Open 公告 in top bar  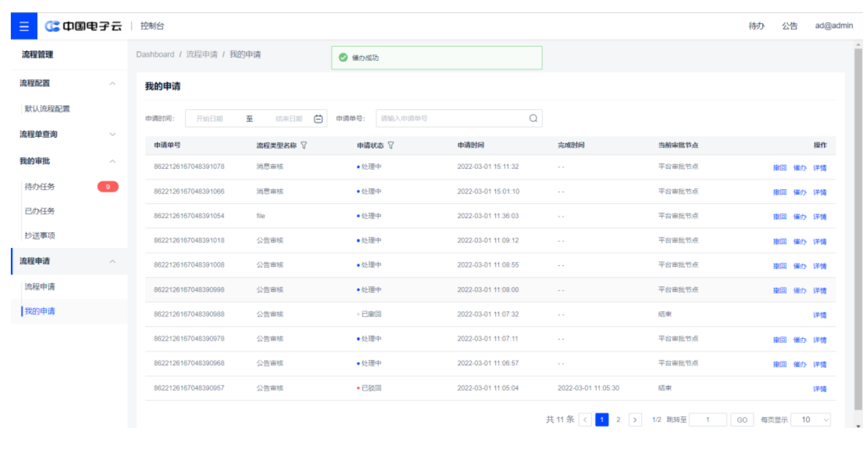pyautogui.click(x=789, y=26)
